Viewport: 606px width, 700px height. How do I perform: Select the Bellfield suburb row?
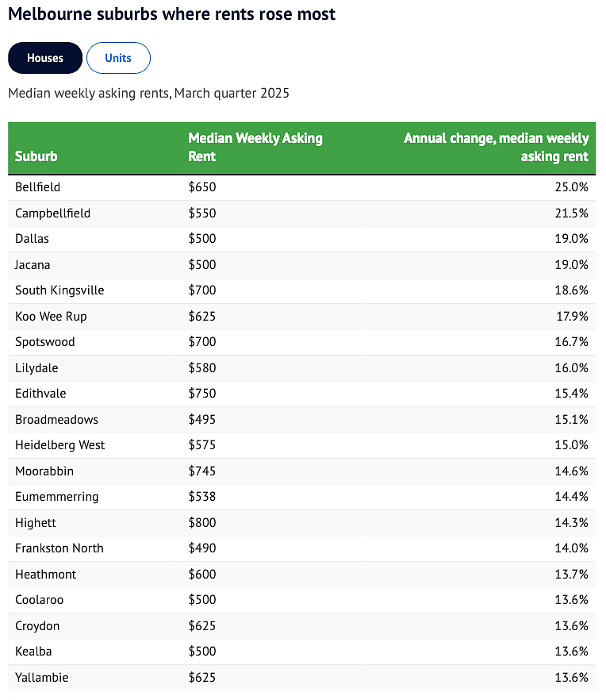pyautogui.click(x=301, y=187)
